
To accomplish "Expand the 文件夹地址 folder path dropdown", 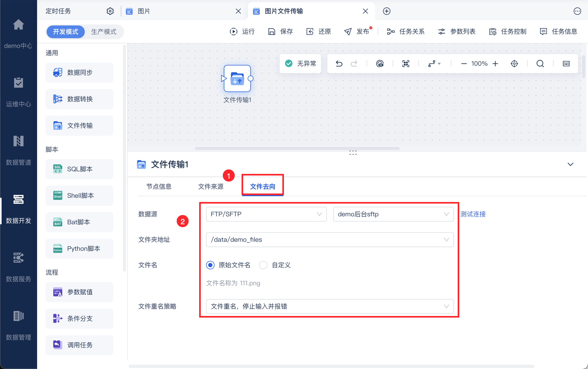I will coord(329,240).
